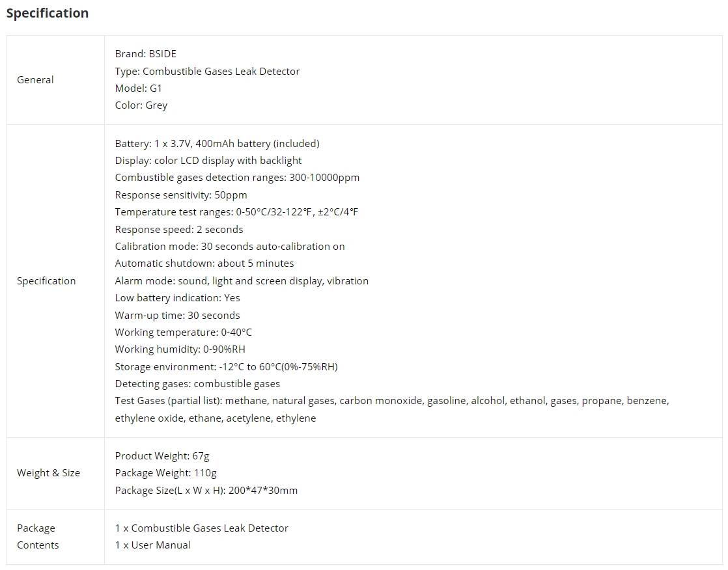Click the Alarm mode line
The width and height of the screenshot is (728, 570).
pyautogui.click(x=241, y=281)
